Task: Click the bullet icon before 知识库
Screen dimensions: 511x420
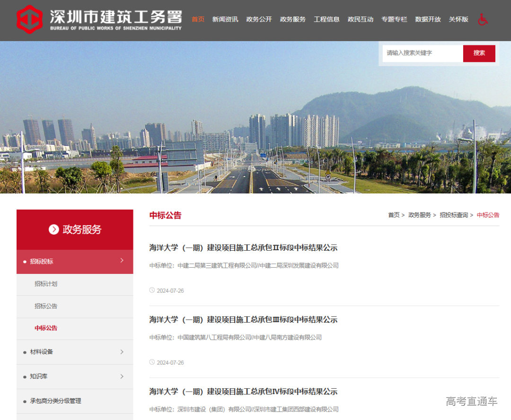Action: [x=25, y=376]
